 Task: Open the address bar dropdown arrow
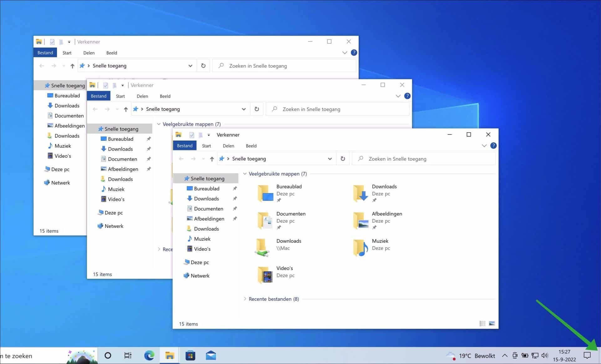click(x=330, y=158)
